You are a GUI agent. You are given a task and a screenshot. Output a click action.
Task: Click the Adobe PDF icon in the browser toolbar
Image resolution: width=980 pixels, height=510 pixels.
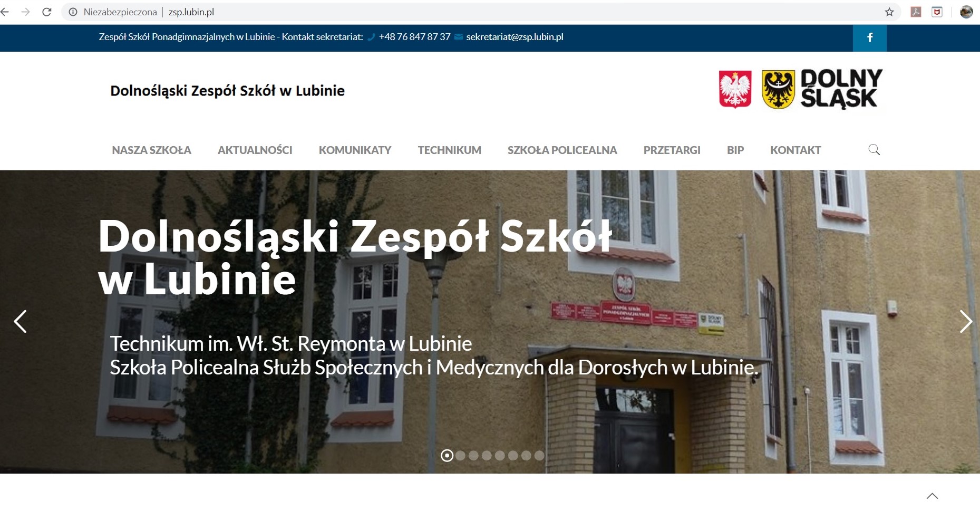tap(916, 11)
